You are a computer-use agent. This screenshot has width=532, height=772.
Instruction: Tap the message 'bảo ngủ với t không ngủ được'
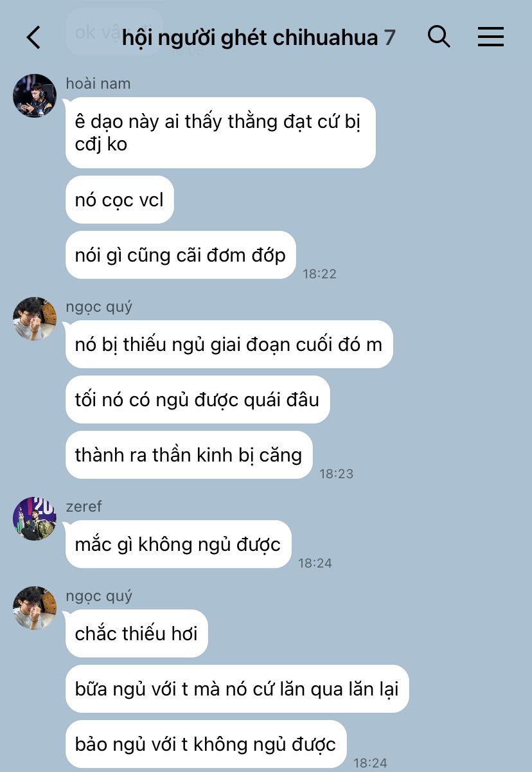tap(206, 744)
